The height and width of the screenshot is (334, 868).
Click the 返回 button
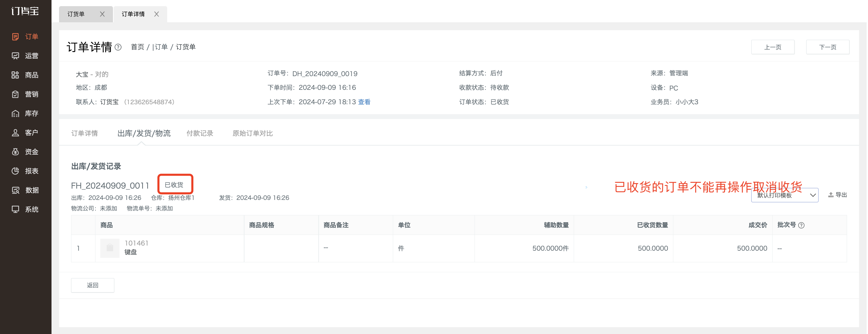pyautogui.click(x=93, y=285)
